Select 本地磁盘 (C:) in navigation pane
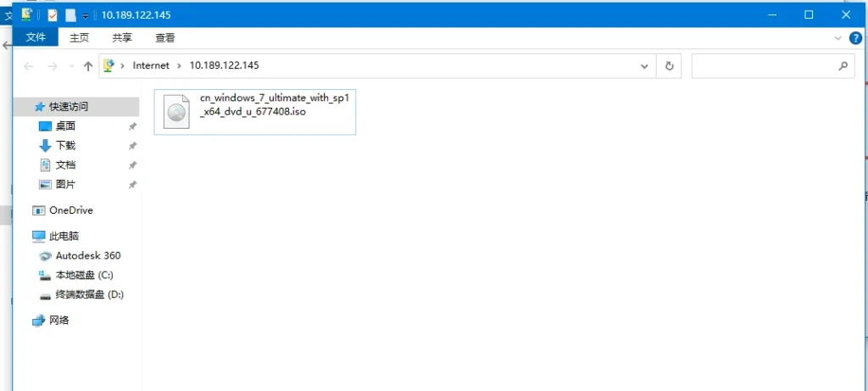 pyautogui.click(x=84, y=275)
